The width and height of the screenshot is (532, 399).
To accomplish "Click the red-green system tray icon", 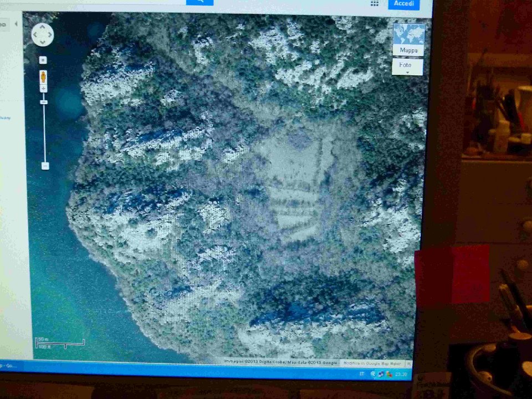I will click(x=389, y=374).
